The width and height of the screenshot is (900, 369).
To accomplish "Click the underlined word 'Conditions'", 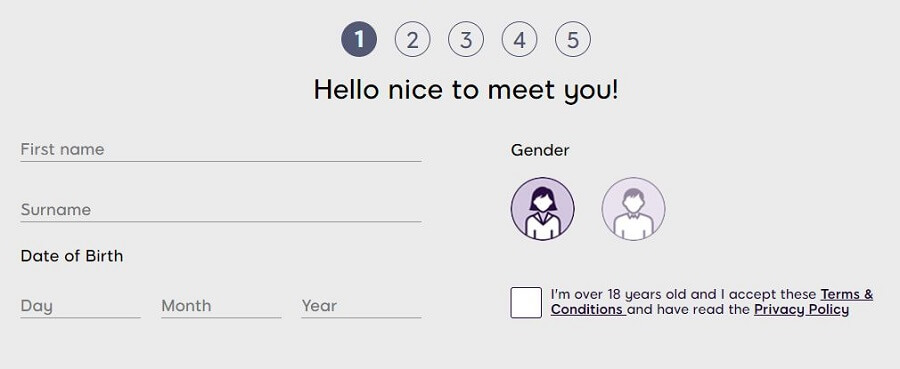I will (587, 309).
